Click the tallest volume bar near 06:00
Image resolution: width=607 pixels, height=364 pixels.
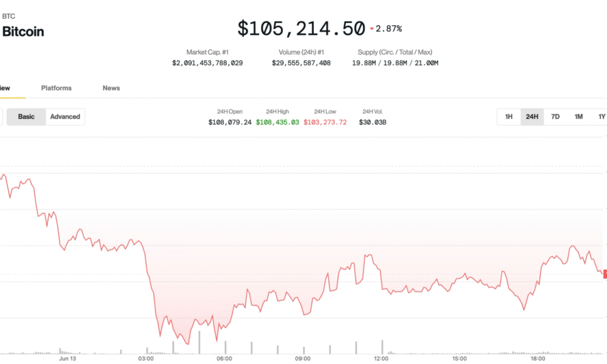pyautogui.click(x=199, y=342)
